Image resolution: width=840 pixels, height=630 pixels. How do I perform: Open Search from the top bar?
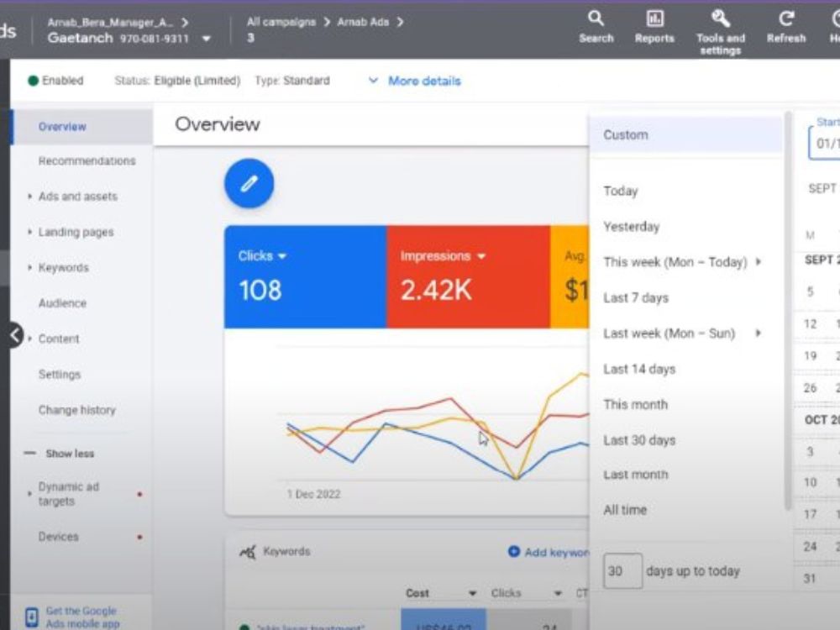point(596,27)
